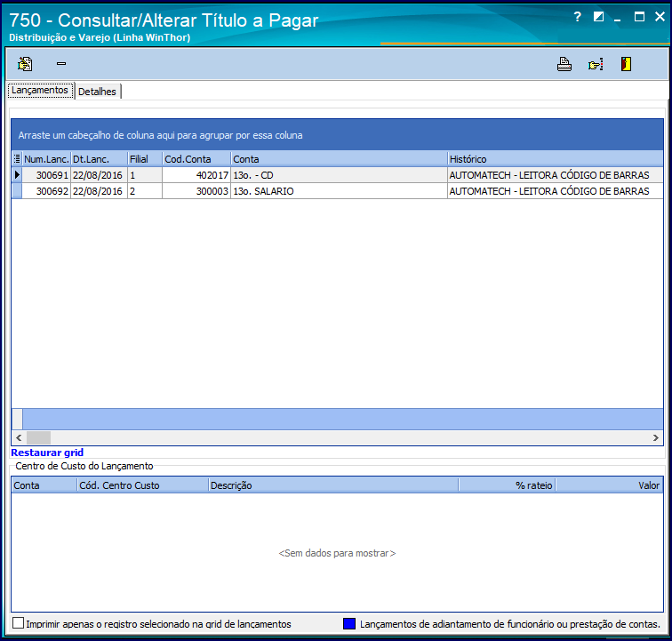Enable printing only selected grid record checkbox
This screenshot has height=641, width=672.
pyautogui.click(x=18, y=623)
